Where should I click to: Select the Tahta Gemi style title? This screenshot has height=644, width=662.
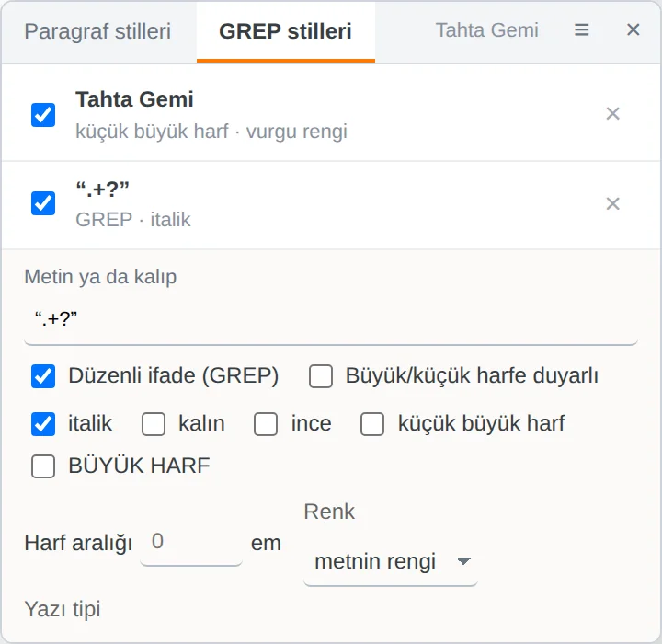(x=134, y=99)
